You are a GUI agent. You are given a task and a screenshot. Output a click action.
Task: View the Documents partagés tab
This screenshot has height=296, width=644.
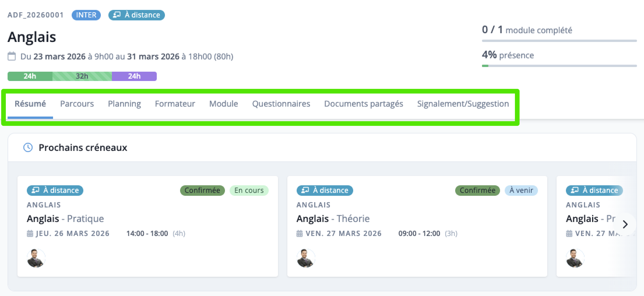pyautogui.click(x=364, y=104)
